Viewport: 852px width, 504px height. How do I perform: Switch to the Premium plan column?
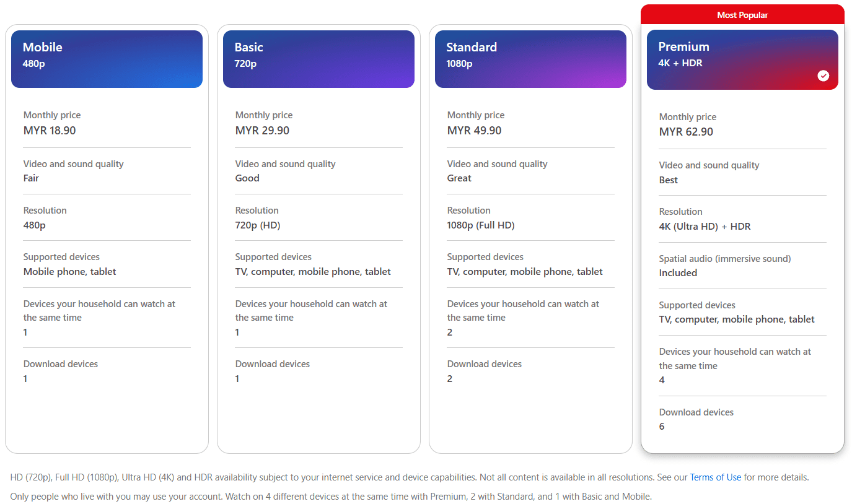click(742, 248)
